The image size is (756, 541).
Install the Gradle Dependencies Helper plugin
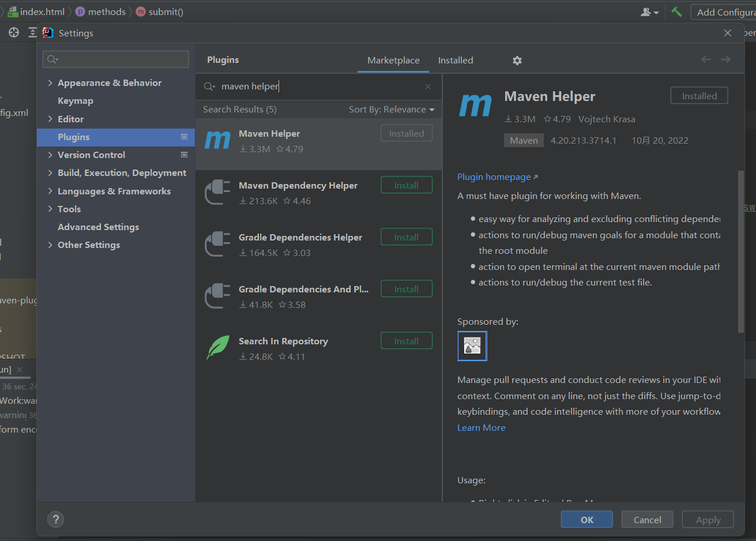(x=407, y=237)
